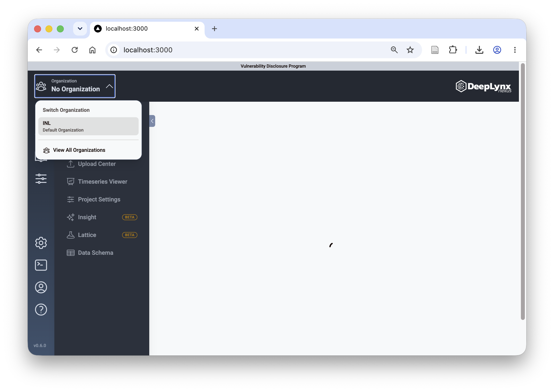Screen dimensions: 554x392
Task: Click the Lattice flask icon
Action: (x=71, y=235)
